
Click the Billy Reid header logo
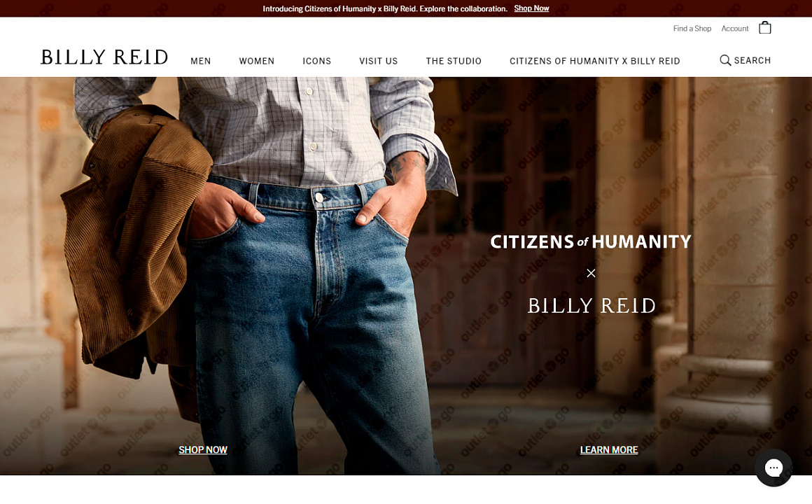(104, 57)
